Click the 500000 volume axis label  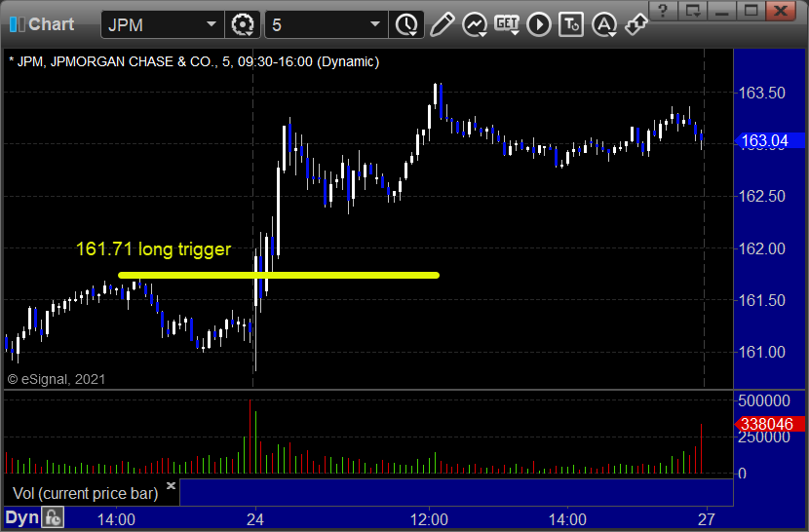tap(763, 400)
